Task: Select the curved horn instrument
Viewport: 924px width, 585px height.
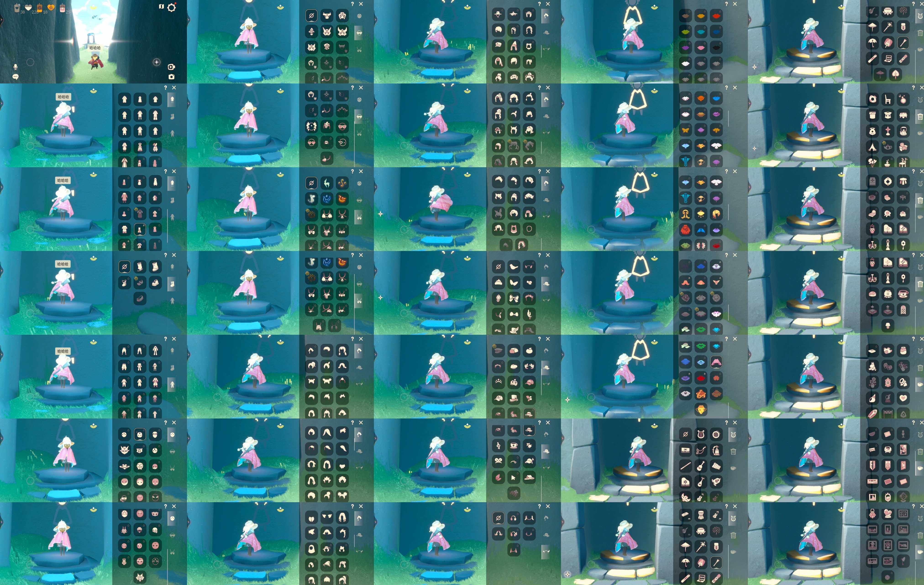Action: [x=701, y=450]
